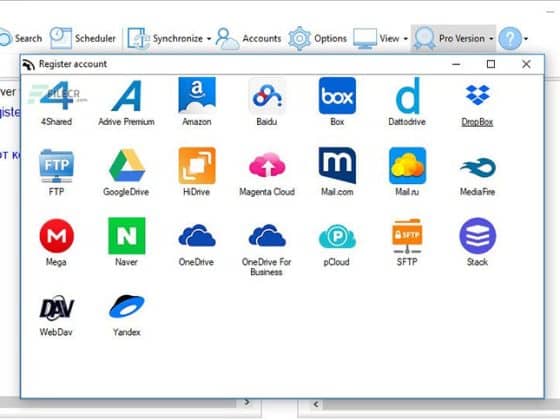
Task: Select the 4Shared cloud service icon
Action: (x=56, y=96)
